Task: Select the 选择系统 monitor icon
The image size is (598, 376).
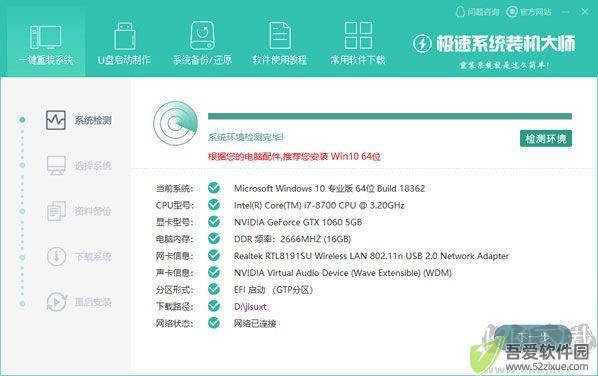Action: point(56,166)
